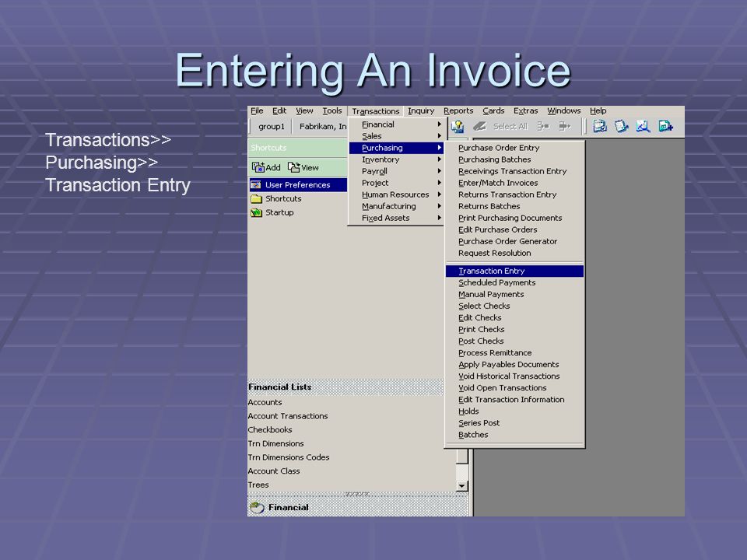Expand the Inventory submenu

pos(396,159)
